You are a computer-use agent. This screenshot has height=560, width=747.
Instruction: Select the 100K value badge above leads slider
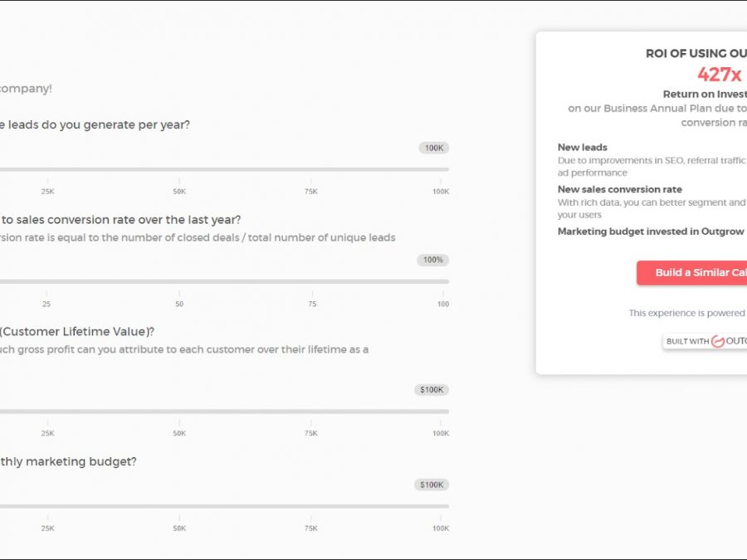pos(434,148)
